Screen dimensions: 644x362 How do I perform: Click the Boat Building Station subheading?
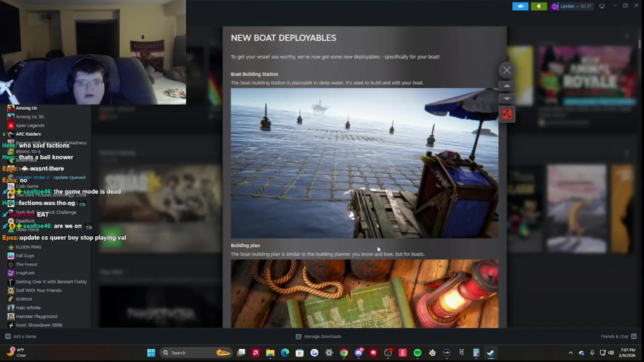[254, 74]
